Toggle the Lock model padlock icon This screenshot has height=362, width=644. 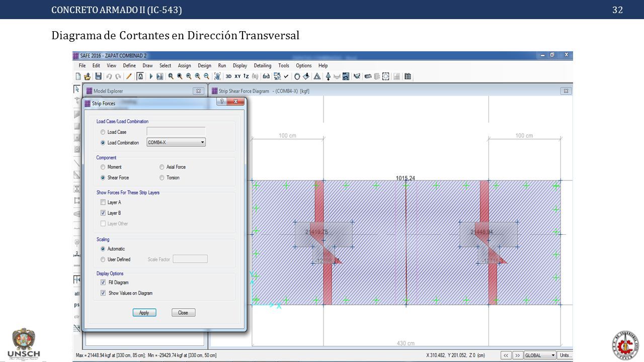(140, 76)
